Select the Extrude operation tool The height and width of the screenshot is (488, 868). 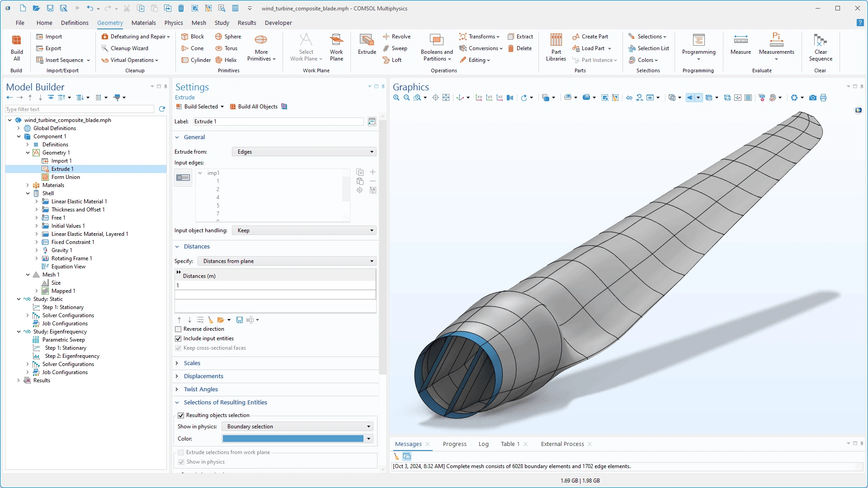pos(367,44)
